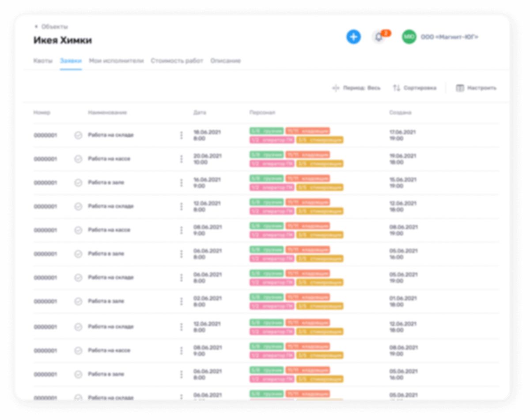530x420 pixels.
Task: Click the green грузчик tag in the 18.06.2021 row
Action: (266, 131)
